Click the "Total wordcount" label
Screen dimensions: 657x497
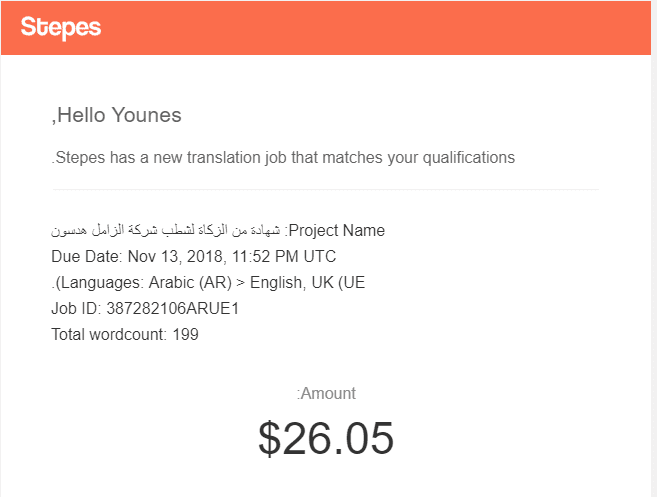107,334
